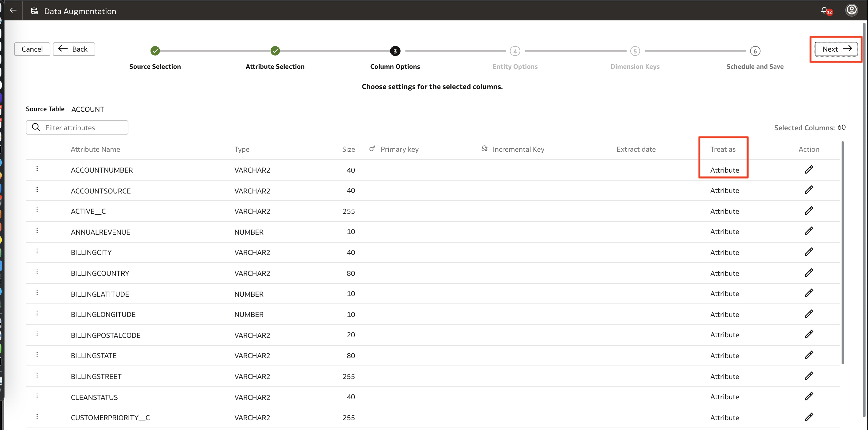Open the notifications bell
The width and height of the screenshot is (868, 430).
(x=824, y=10)
